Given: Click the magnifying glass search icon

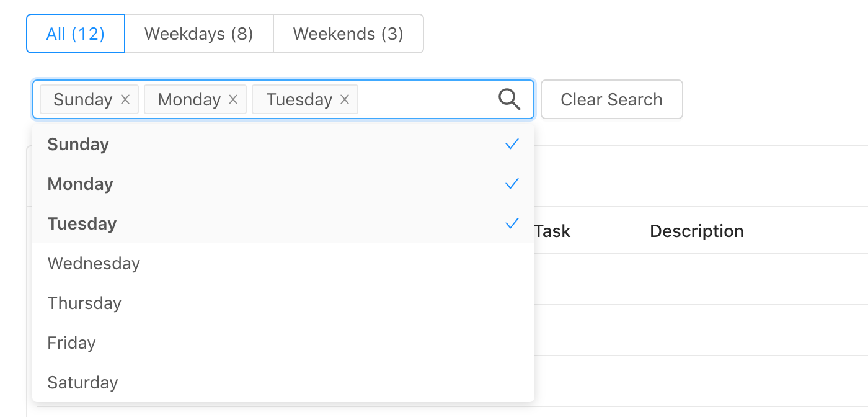Looking at the screenshot, I should pos(509,99).
